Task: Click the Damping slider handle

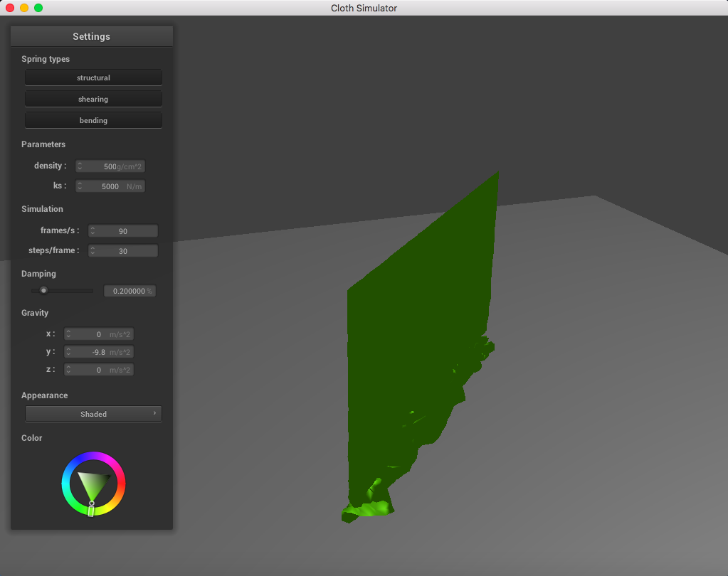Action: [43, 291]
